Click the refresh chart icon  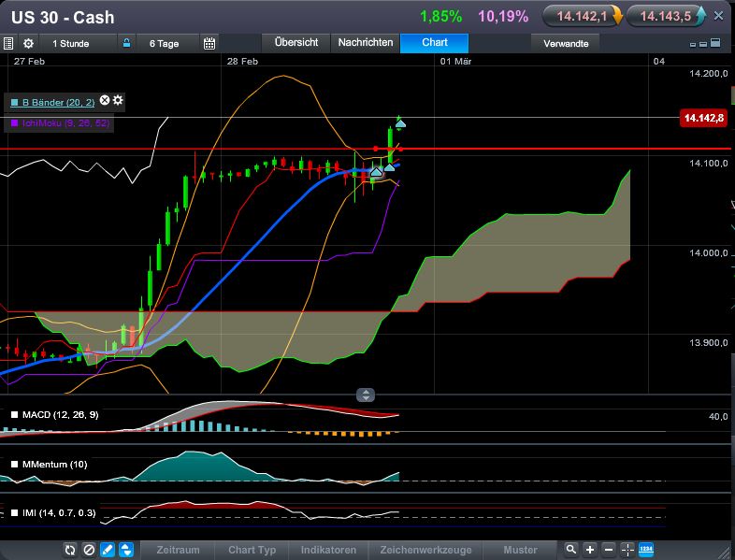pyautogui.click(x=70, y=550)
